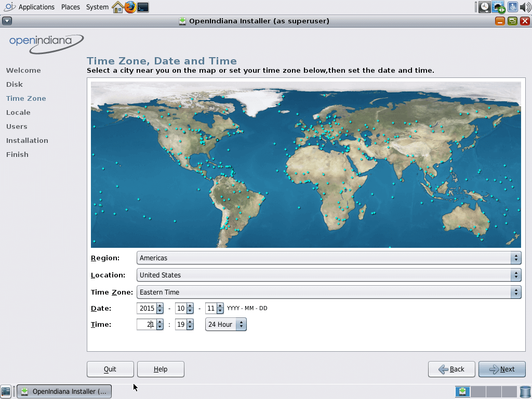Increase the month with its up arrow
Image resolution: width=532 pixels, height=399 pixels.
pyautogui.click(x=190, y=306)
